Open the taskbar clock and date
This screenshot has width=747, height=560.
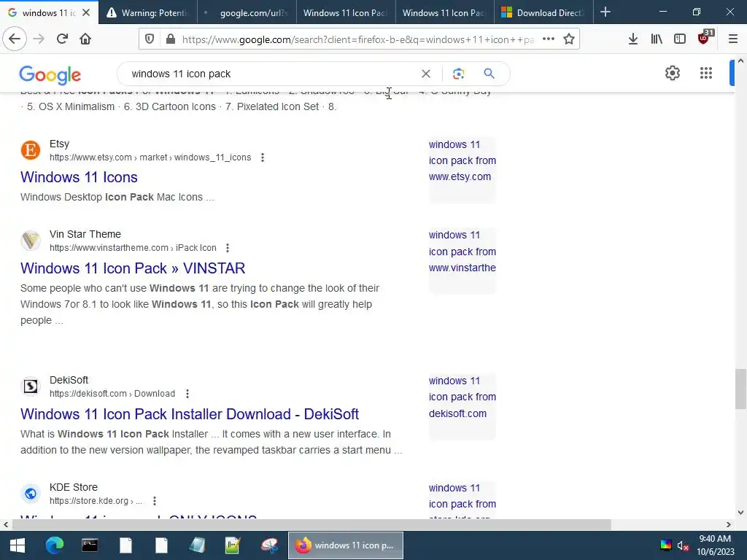tap(716, 545)
